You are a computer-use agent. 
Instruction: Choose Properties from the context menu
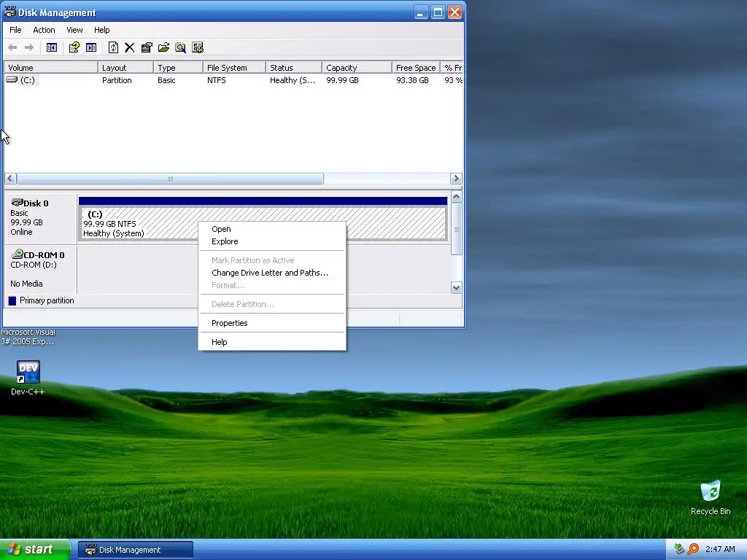point(272,323)
